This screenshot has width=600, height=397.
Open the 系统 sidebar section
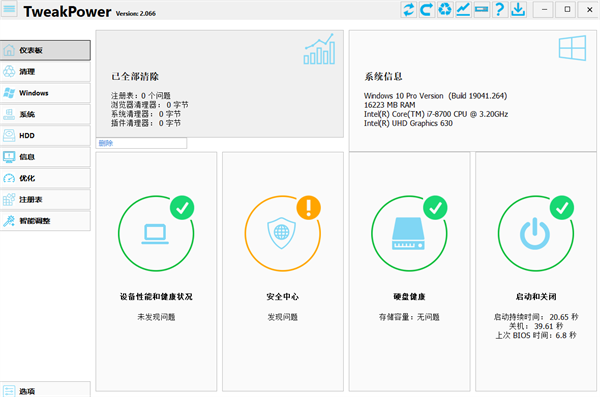pyautogui.click(x=45, y=114)
